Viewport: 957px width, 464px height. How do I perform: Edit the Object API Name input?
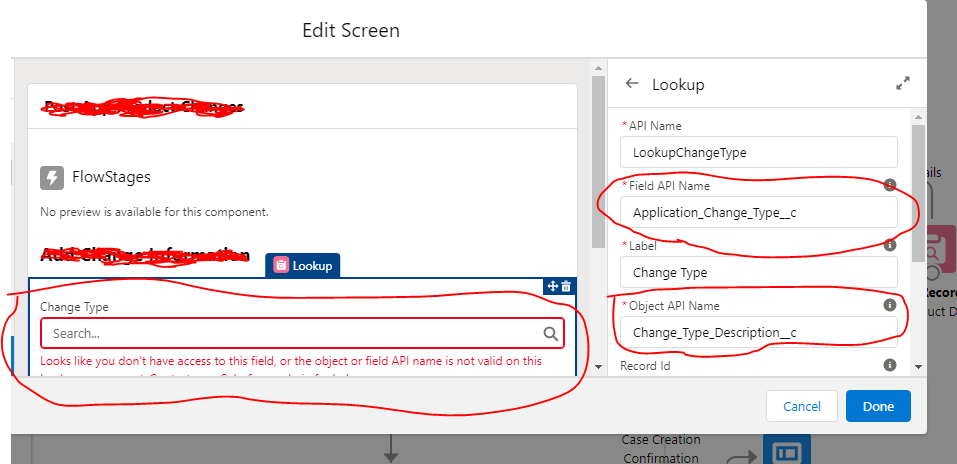759,332
